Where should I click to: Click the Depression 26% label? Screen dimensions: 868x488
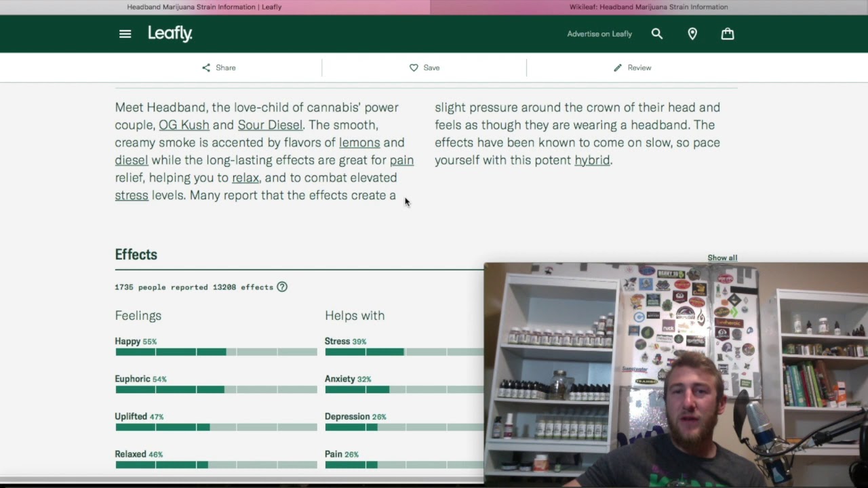pyautogui.click(x=355, y=417)
